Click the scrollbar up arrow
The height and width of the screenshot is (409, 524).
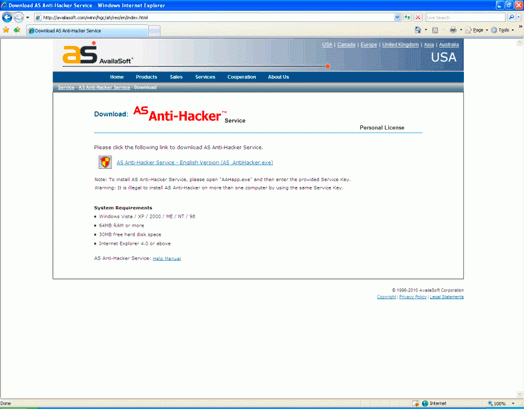pyautogui.click(x=520, y=42)
